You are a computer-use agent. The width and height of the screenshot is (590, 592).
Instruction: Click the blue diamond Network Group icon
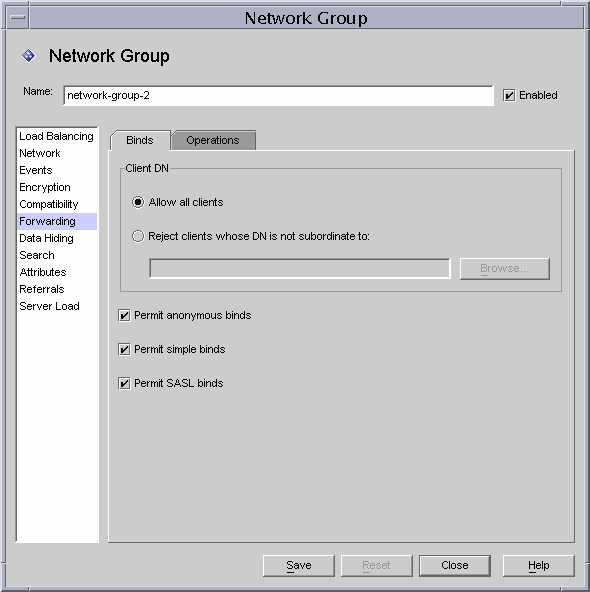(x=28, y=56)
